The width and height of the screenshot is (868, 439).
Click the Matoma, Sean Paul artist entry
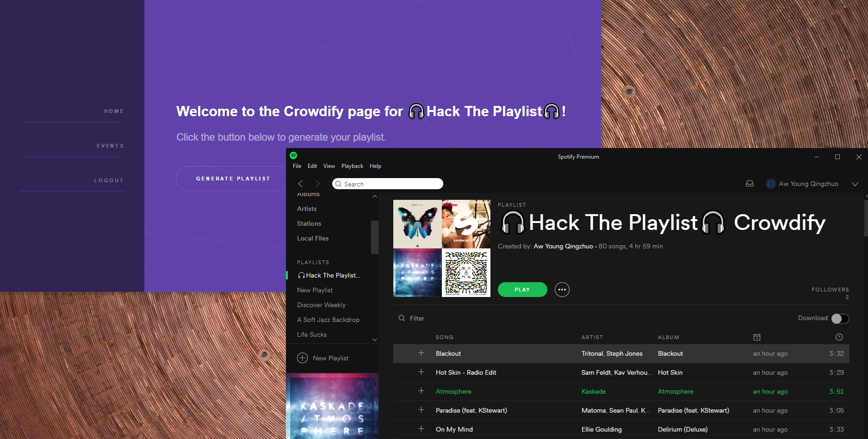coord(615,410)
